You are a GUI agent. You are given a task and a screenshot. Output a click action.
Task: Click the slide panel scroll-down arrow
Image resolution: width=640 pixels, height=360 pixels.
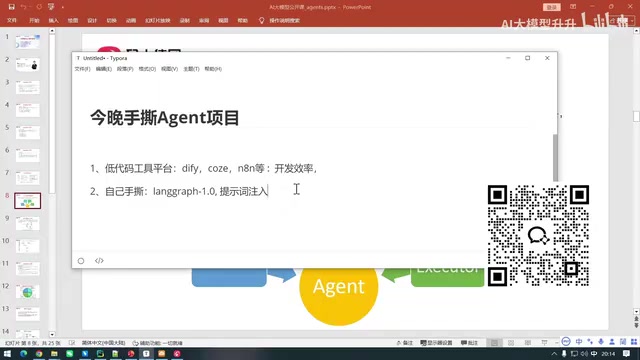point(52,334)
